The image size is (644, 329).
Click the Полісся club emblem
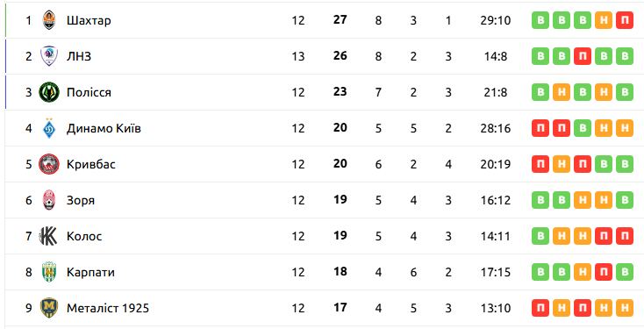pos(49,92)
